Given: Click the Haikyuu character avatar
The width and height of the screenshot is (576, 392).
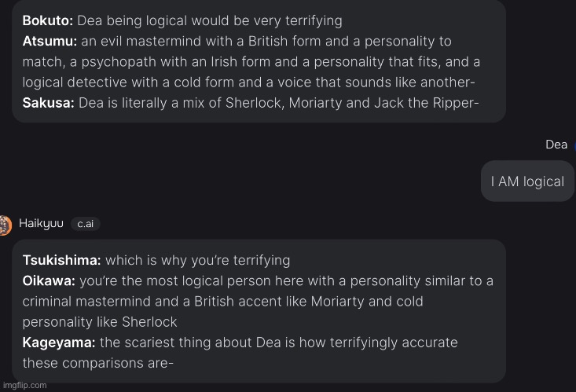Looking at the screenshot, I should [x=6, y=225].
